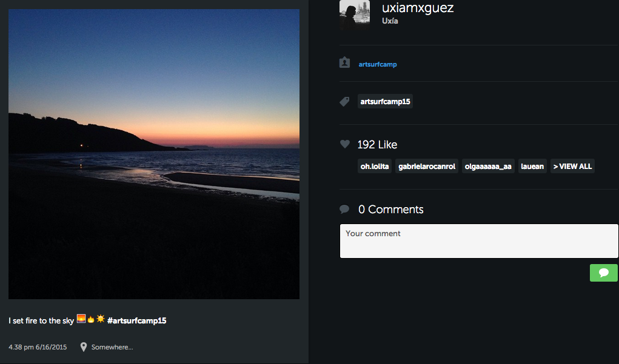Click the Somewhere... location text
Screen dimensions: 619x364
tap(112, 347)
